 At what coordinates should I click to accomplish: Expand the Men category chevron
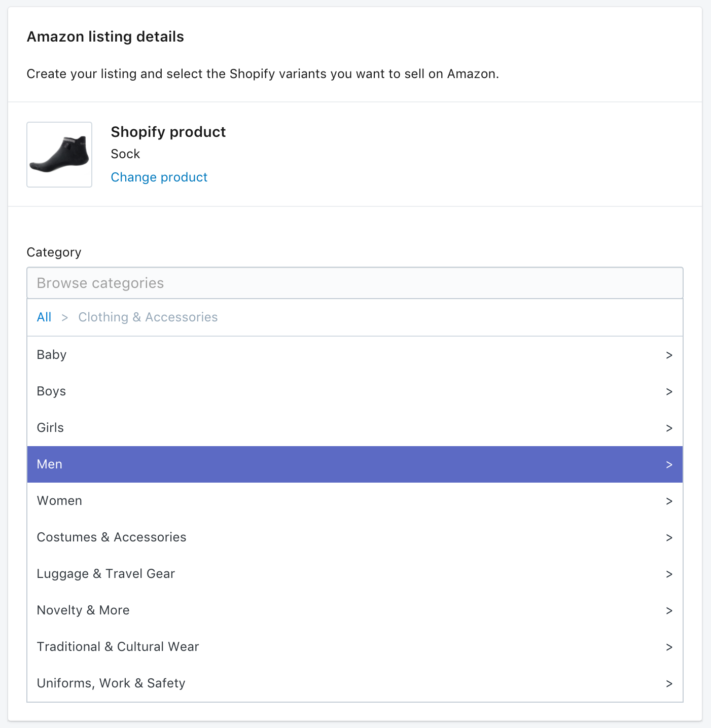coord(669,464)
